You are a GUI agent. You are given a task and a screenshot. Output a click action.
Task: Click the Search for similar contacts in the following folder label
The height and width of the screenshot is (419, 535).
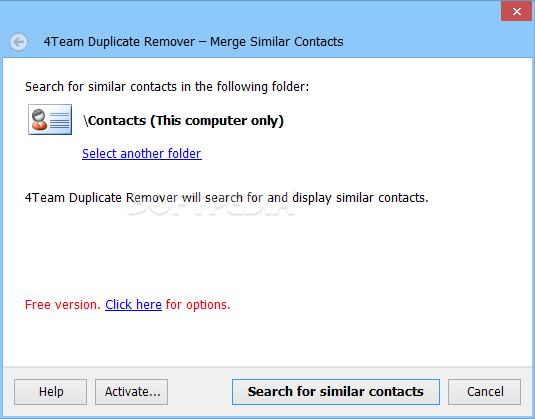(x=167, y=87)
